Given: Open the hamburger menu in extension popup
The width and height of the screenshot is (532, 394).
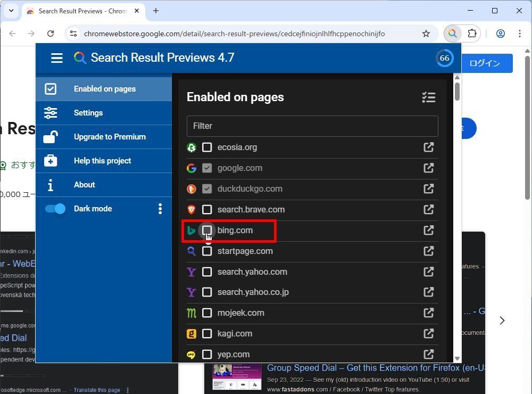Looking at the screenshot, I should [x=57, y=58].
